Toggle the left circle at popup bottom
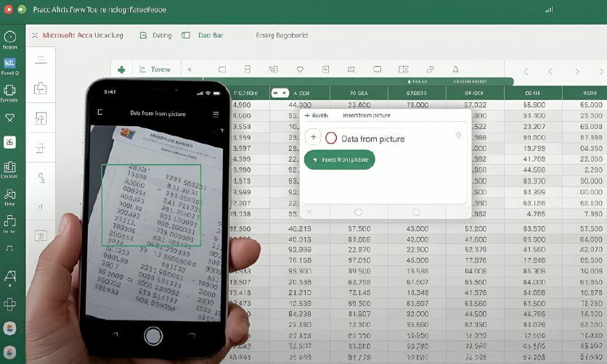This screenshot has height=364, width=607. 357,212
